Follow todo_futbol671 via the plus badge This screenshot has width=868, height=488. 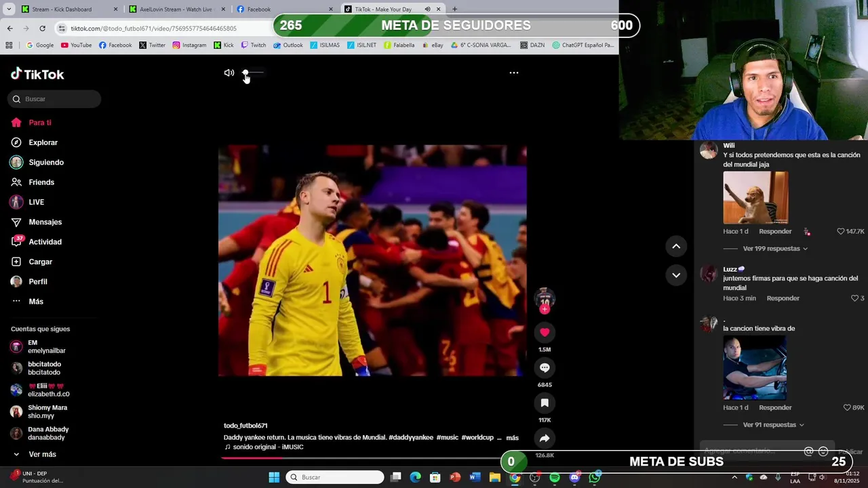545,309
